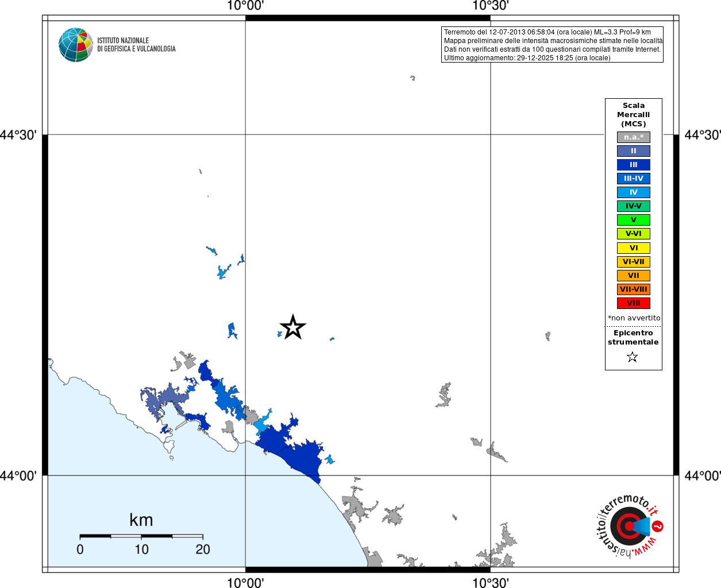Click the right 44°30' latitude label

pyautogui.click(x=703, y=135)
